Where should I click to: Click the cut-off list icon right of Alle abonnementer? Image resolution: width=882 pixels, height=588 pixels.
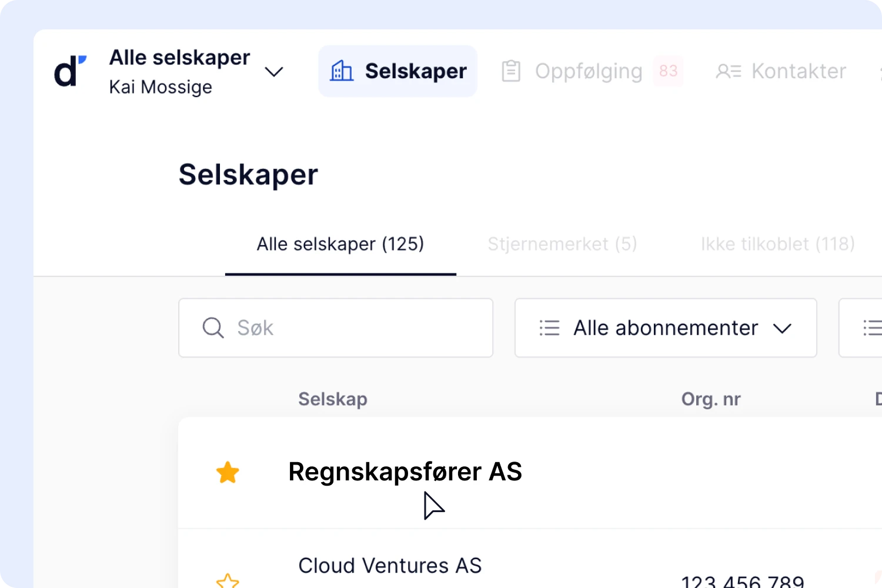click(x=871, y=328)
